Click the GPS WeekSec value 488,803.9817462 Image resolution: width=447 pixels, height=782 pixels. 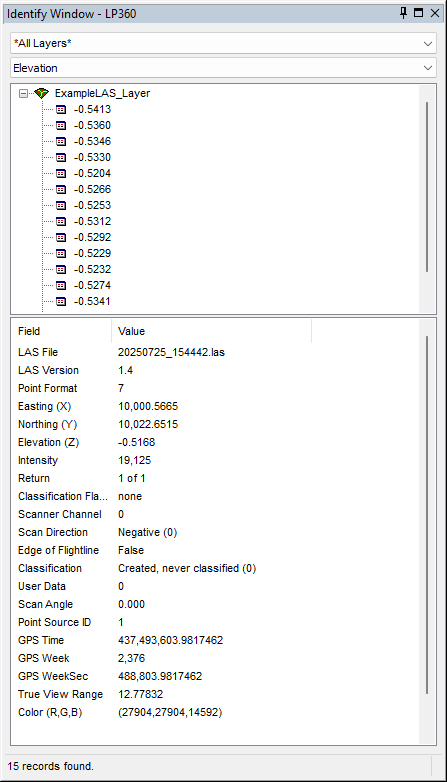[160, 676]
